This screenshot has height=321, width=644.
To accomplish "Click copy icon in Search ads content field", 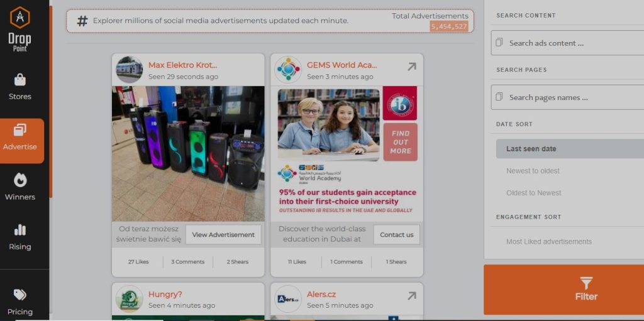I will pyautogui.click(x=499, y=42).
